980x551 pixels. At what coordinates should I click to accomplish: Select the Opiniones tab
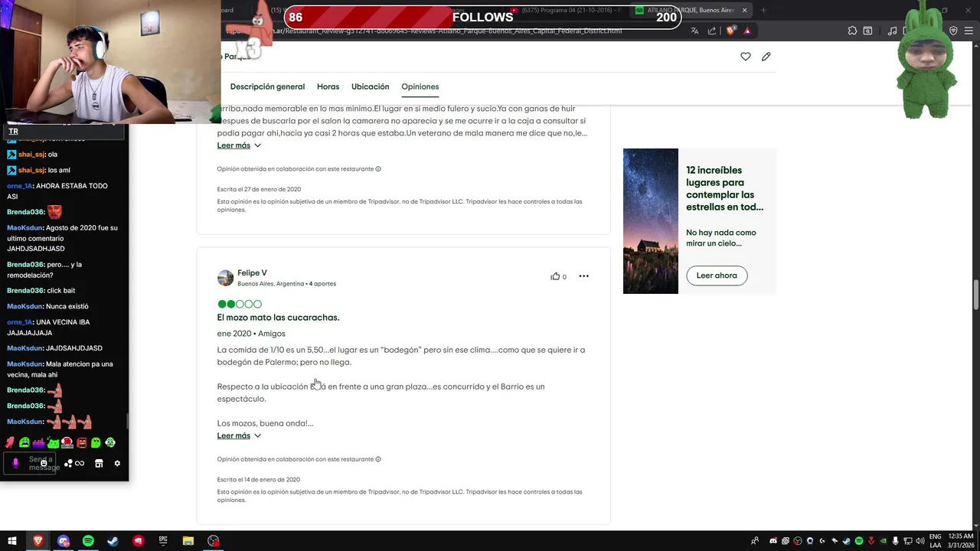[x=420, y=86]
